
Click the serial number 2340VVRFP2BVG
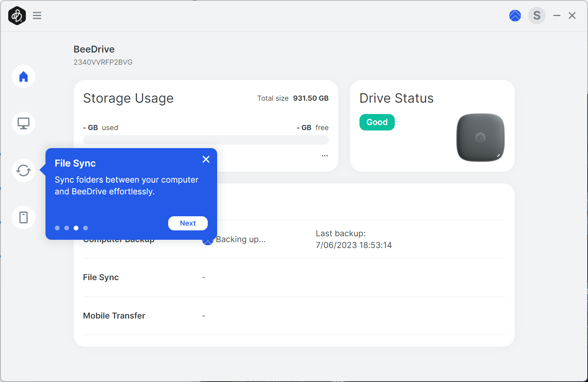tap(103, 62)
